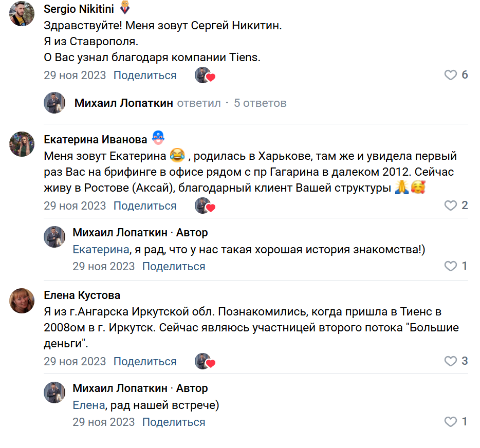
Task: Like Sergio Nikitini's comment with heart icon
Action: click(450, 76)
